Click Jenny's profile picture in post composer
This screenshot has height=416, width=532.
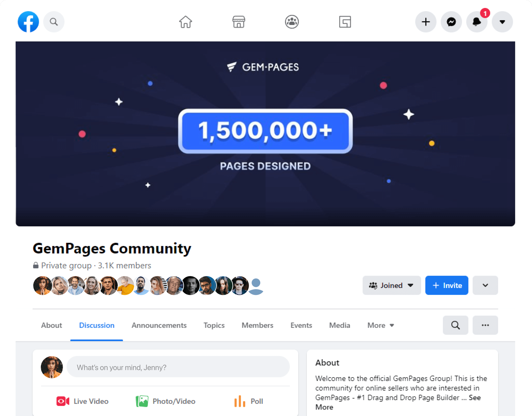52,367
